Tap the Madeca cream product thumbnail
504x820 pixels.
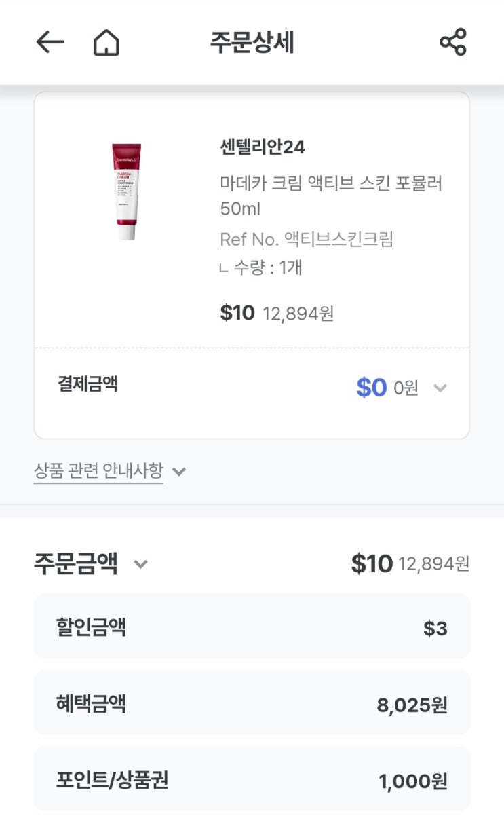pyautogui.click(x=126, y=191)
